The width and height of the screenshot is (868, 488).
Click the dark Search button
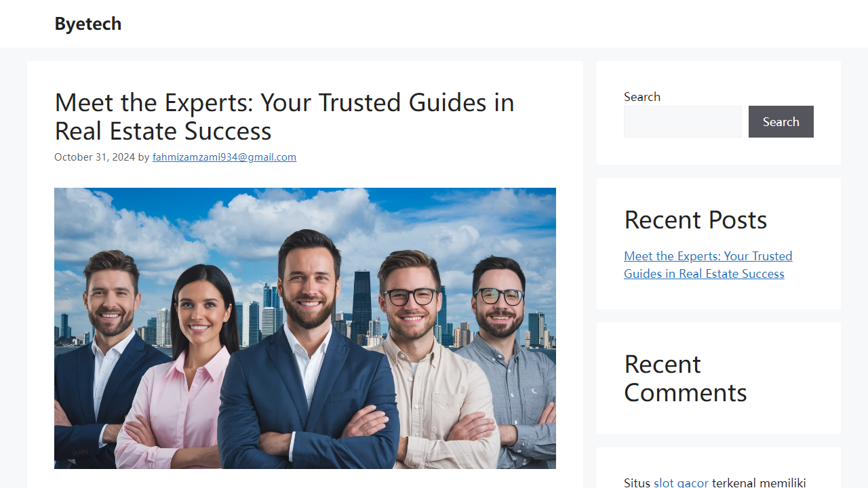[x=781, y=121]
